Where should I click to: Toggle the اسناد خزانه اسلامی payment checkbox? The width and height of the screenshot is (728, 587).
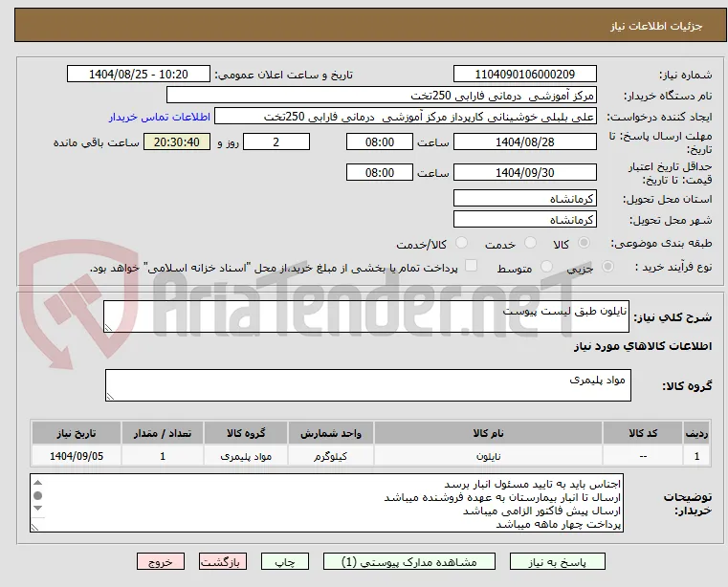click(471, 266)
